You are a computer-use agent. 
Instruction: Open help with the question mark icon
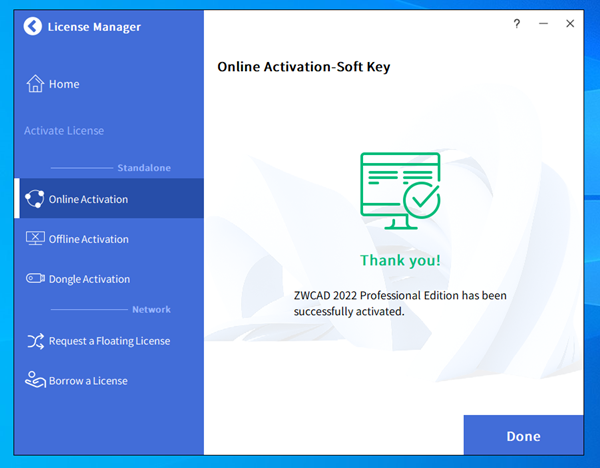(x=517, y=24)
